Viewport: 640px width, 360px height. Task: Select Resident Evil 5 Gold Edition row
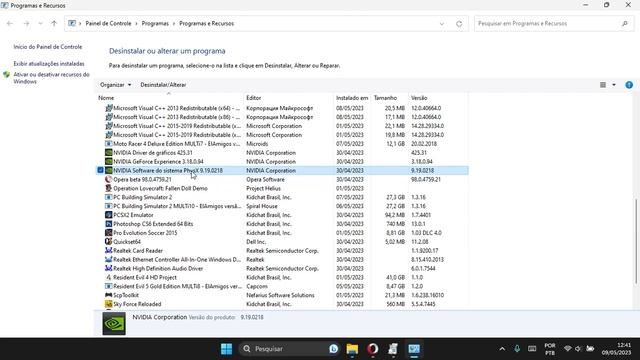[x=282, y=286]
